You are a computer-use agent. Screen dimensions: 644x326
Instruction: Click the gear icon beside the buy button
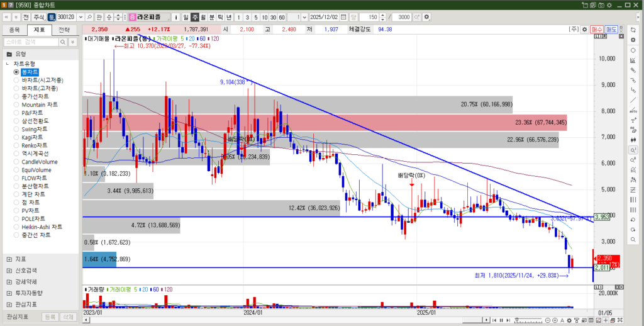pyautogui.click(x=584, y=29)
